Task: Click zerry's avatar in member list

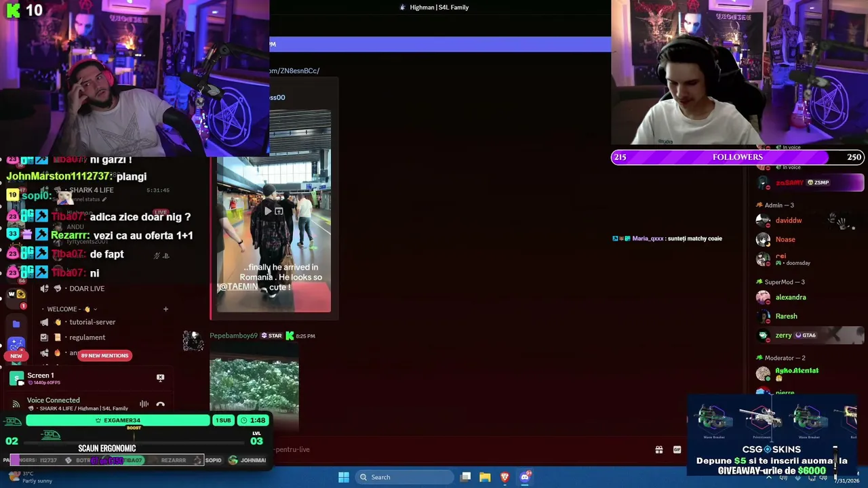Action: click(x=764, y=335)
